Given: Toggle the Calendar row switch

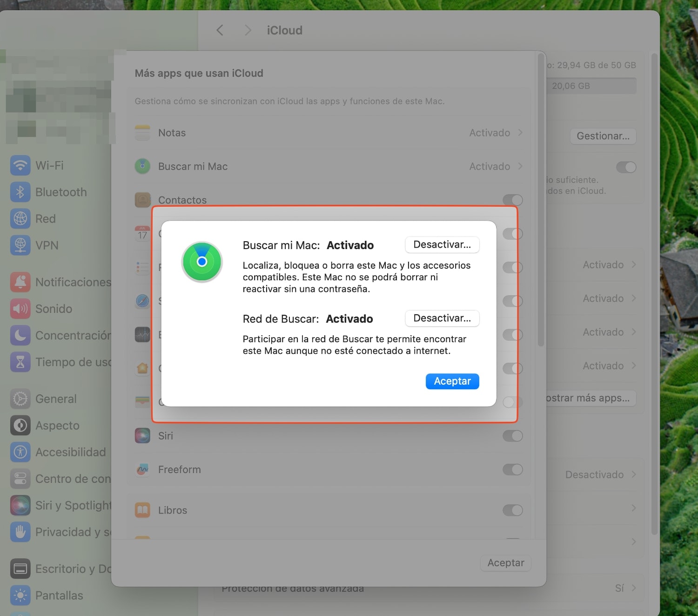Looking at the screenshot, I should (x=513, y=234).
